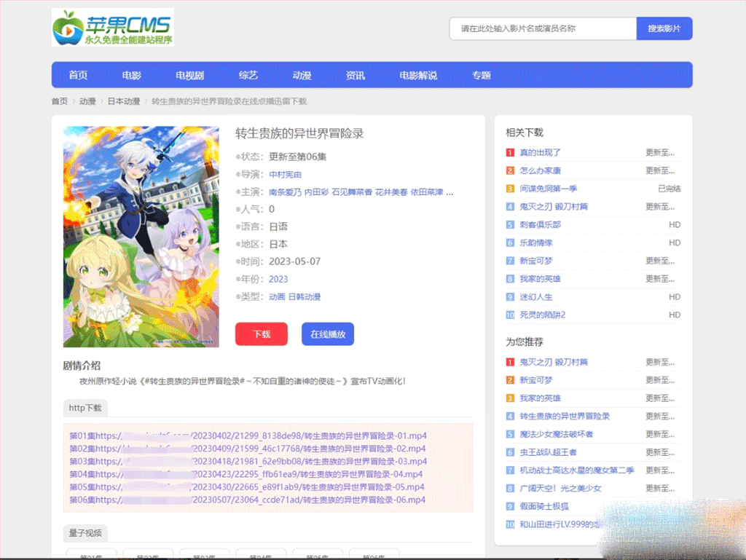
Task: Open 广阔天空！光之美少女 recommendation
Action: pyautogui.click(x=560, y=489)
